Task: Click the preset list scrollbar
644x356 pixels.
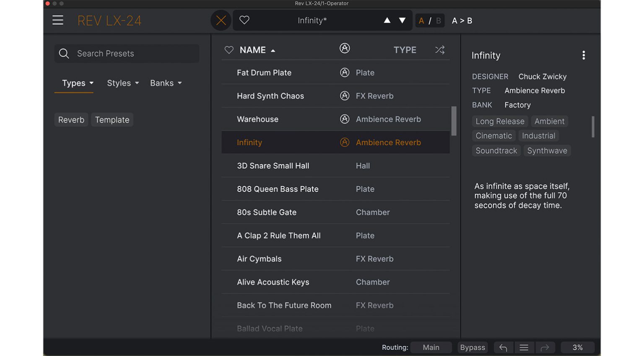Action: click(454, 121)
